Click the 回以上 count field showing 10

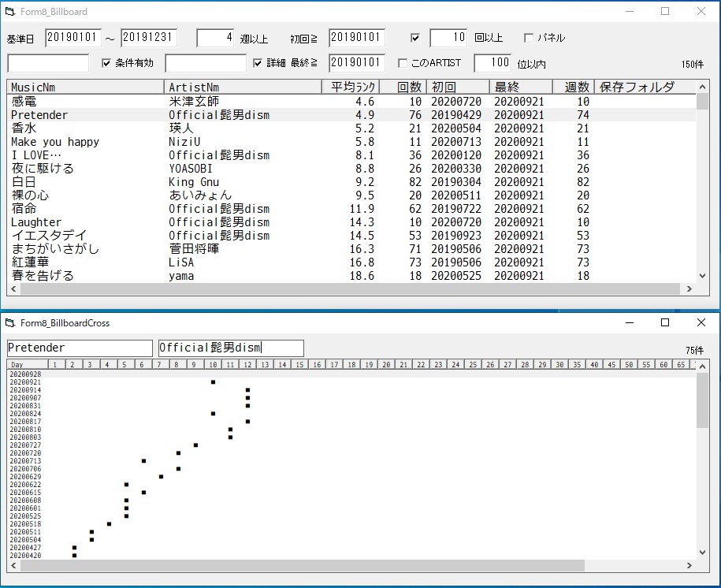pyautogui.click(x=448, y=37)
